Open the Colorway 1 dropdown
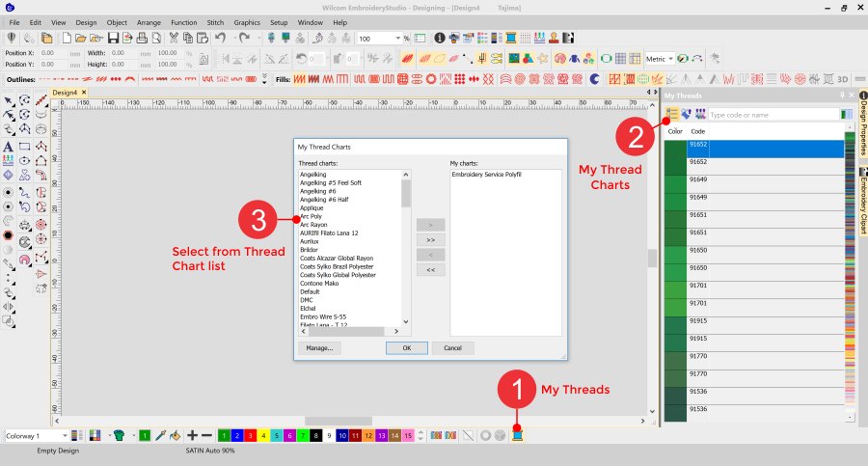868x466 pixels. pyautogui.click(x=65, y=436)
